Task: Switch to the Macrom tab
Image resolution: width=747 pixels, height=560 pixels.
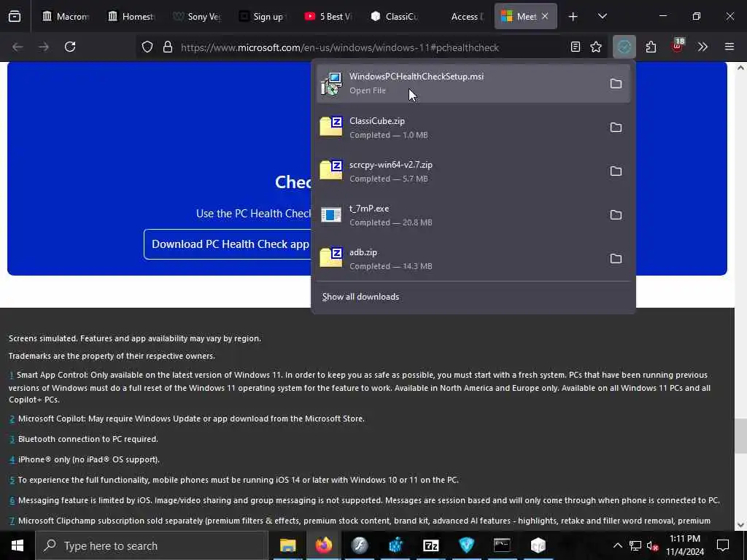Action: coord(65,16)
